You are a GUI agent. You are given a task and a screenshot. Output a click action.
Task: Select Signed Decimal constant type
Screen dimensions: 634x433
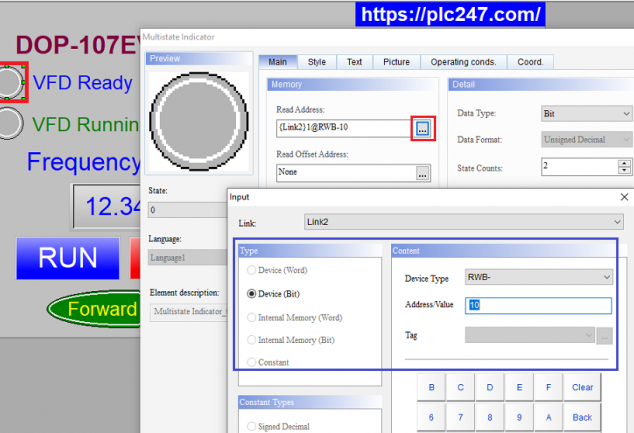(x=251, y=427)
